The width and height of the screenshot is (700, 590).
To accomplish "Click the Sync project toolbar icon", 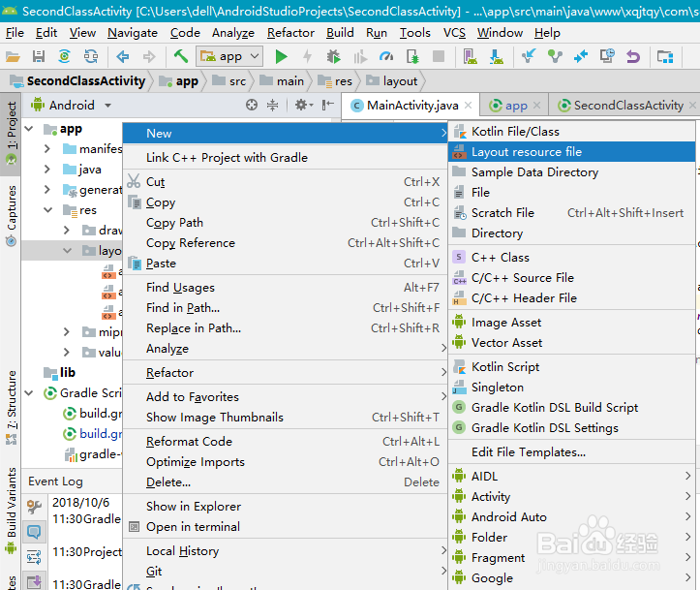I will pyautogui.click(x=65, y=57).
